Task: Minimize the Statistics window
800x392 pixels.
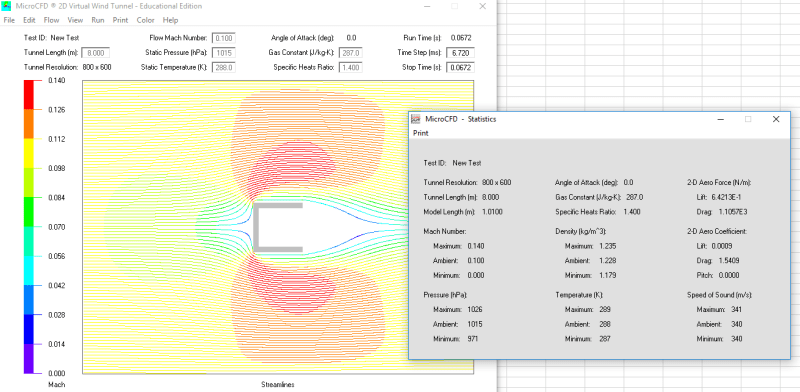Action: pos(721,119)
